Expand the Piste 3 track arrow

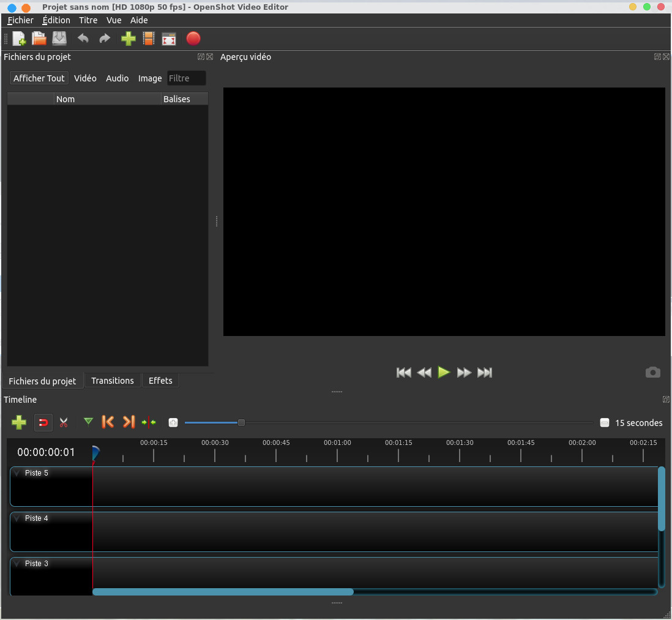pyautogui.click(x=17, y=564)
